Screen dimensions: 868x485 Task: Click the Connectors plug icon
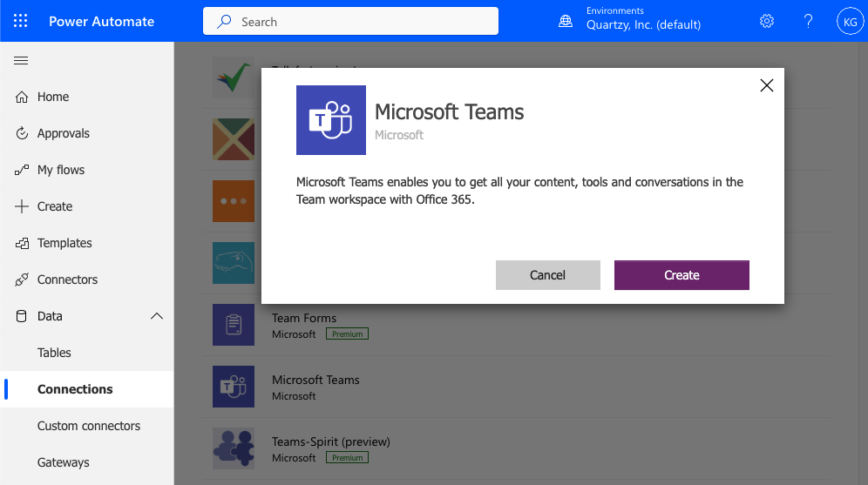click(22, 280)
